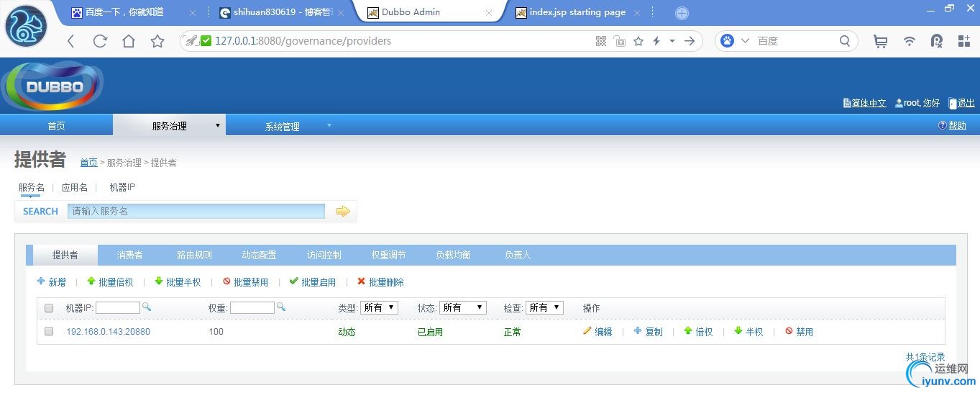Click the browser back arrow
Viewport: 980px width, 393px height.
coord(70,41)
